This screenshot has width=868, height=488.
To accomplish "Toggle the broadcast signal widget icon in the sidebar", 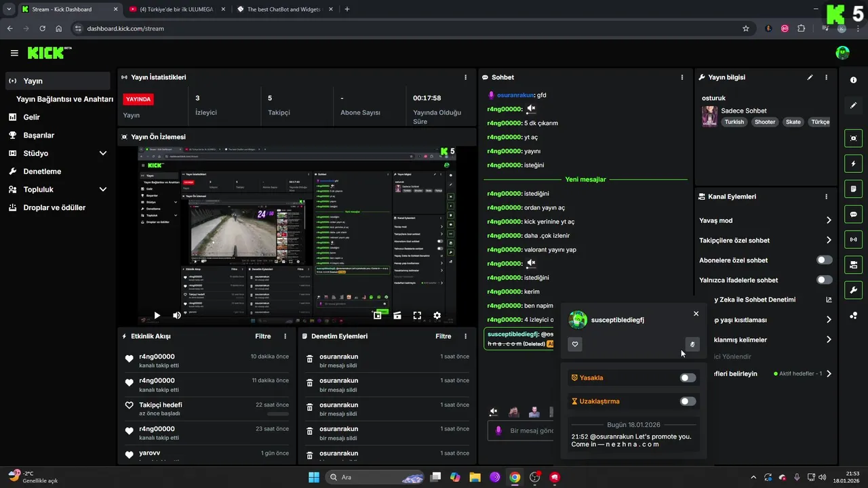I will (x=853, y=239).
